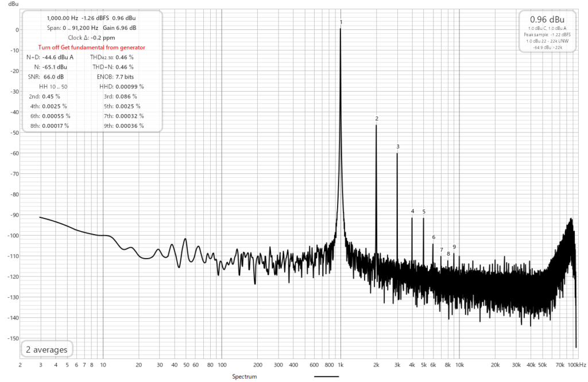Image resolution: width=588 pixels, height=382 pixels.
Task: Click the 100kHz label on frequency axis
Action: pos(577,364)
